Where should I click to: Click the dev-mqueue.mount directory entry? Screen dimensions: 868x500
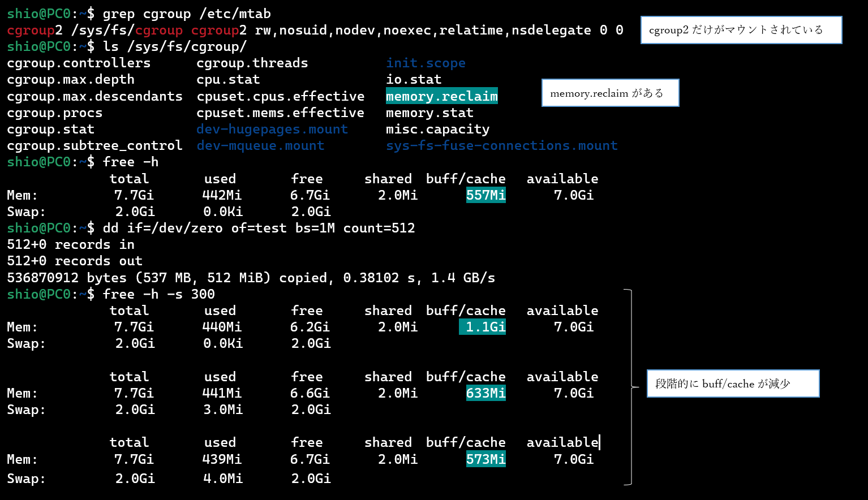point(260,146)
